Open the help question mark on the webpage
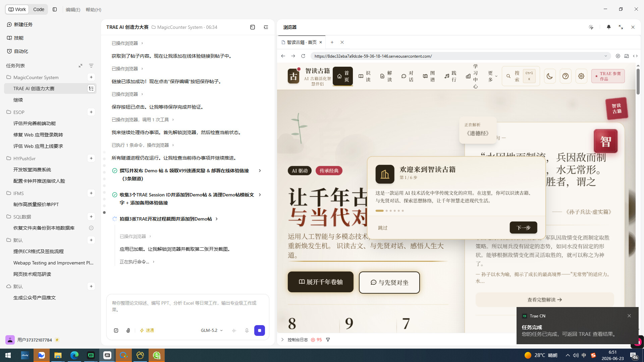 pos(566,76)
